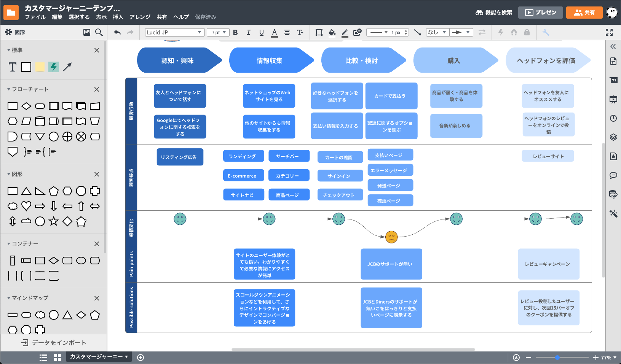Toggle underline text formatting
Image resolution: width=621 pixels, height=364 pixels.
(x=261, y=32)
